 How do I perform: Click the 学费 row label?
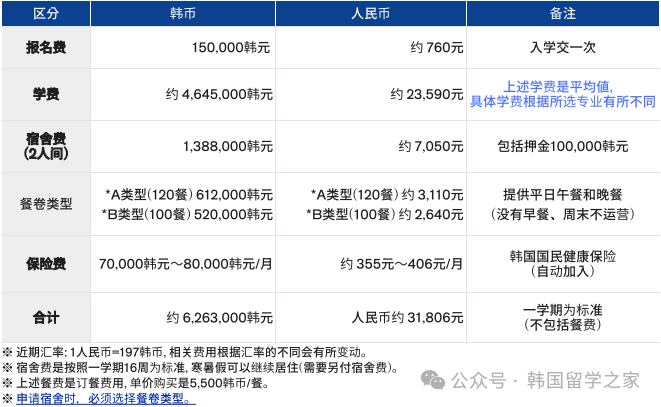pyautogui.click(x=46, y=94)
